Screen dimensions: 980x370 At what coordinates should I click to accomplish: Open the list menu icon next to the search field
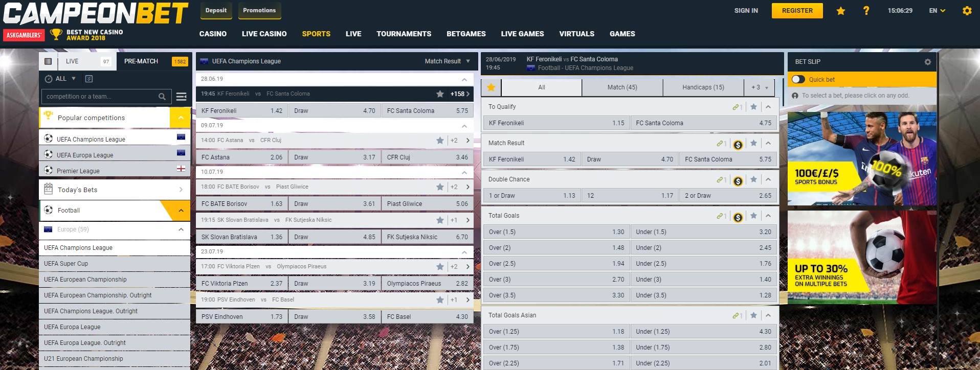pos(181,96)
